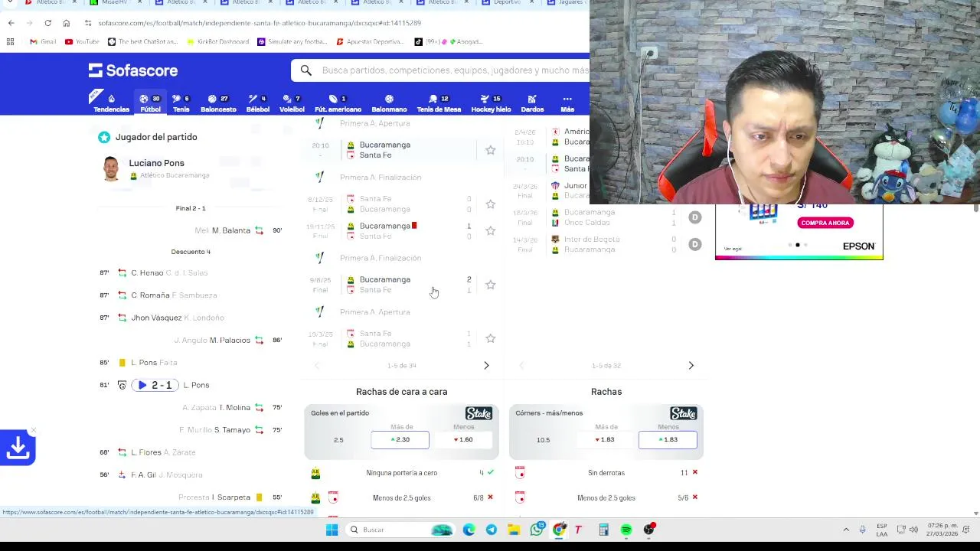Select the Fútbol sport tab
Viewport: 980px width, 551px height.
click(150, 103)
